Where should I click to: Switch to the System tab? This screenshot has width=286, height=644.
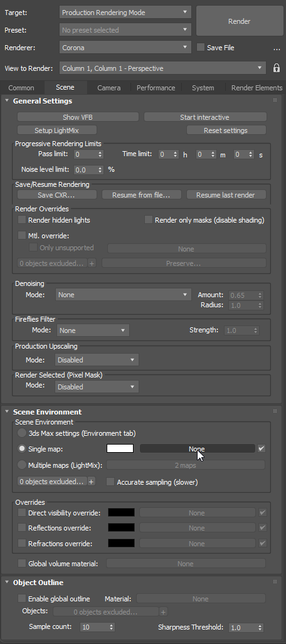[x=203, y=88]
